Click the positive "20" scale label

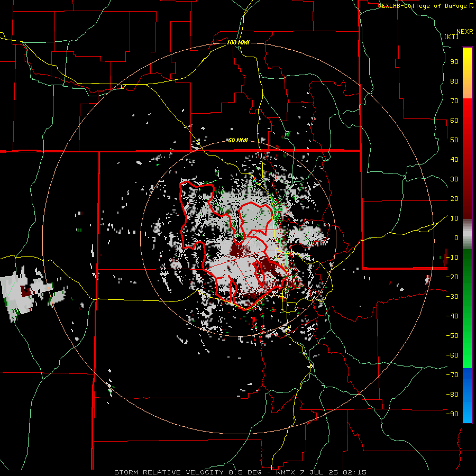coord(454,199)
